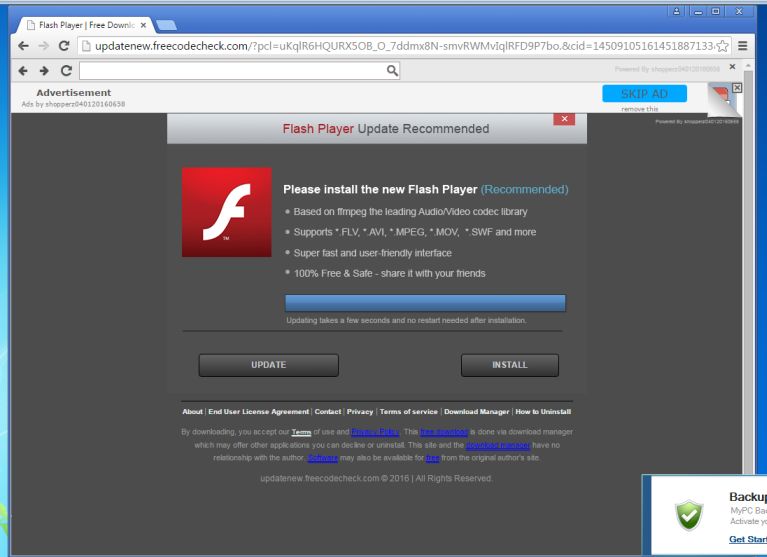This screenshot has width=767, height=557.
Task: Click the UPDATE button
Action: (x=269, y=365)
